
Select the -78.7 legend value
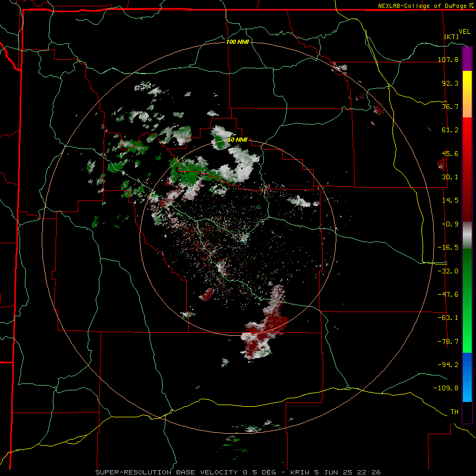coord(448,341)
